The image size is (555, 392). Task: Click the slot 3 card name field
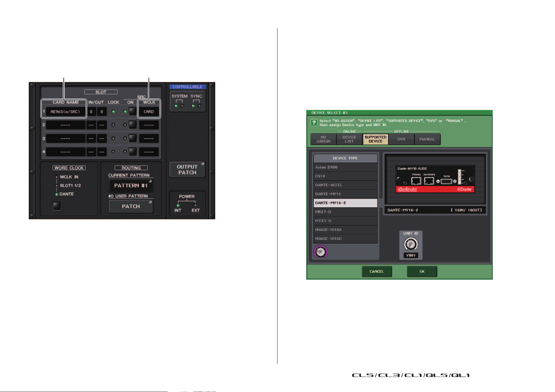(66, 138)
